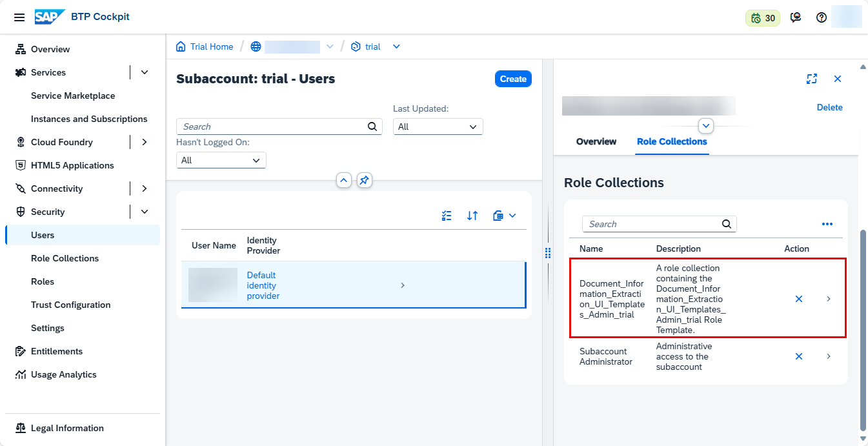This screenshot has width=868, height=446.
Task: Click the Identity Provider column header
Action: click(263, 245)
